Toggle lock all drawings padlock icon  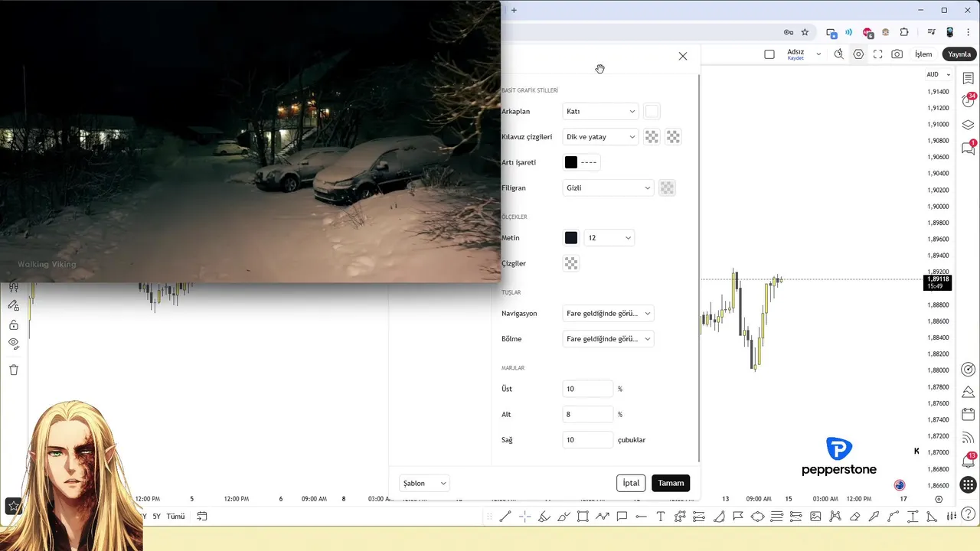click(x=14, y=324)
